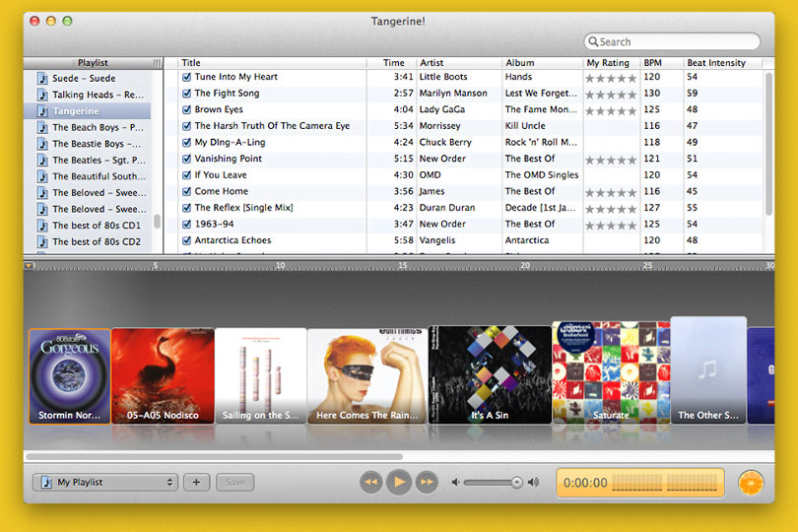Click the magnifier icon in Search
The height and width of the screenshot is (532, 798).
point(593,41)
